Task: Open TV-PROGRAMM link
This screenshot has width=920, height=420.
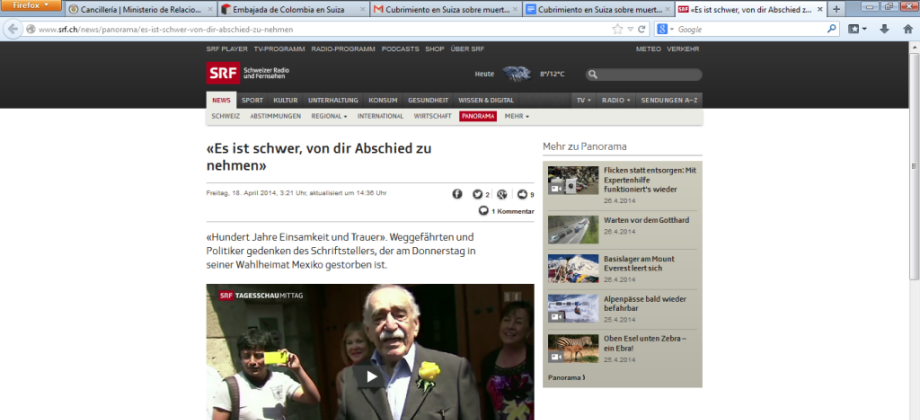Action: coord(279,49)
